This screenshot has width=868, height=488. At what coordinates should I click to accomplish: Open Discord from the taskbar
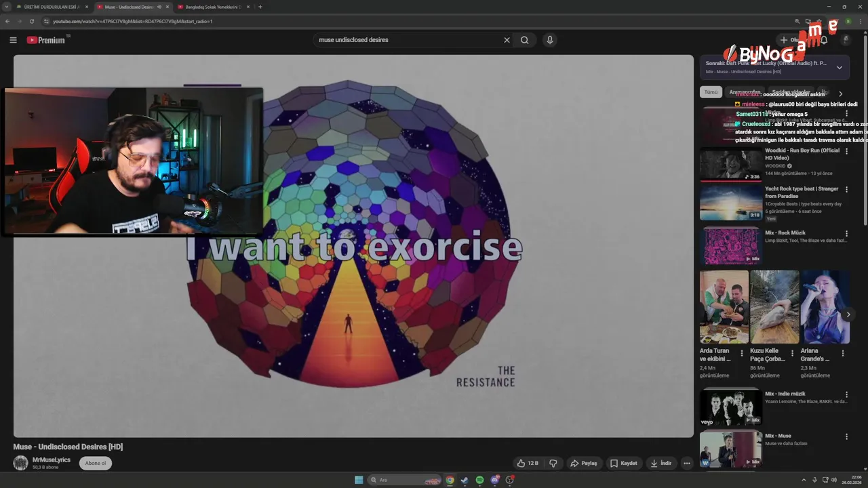pos(495,480)
